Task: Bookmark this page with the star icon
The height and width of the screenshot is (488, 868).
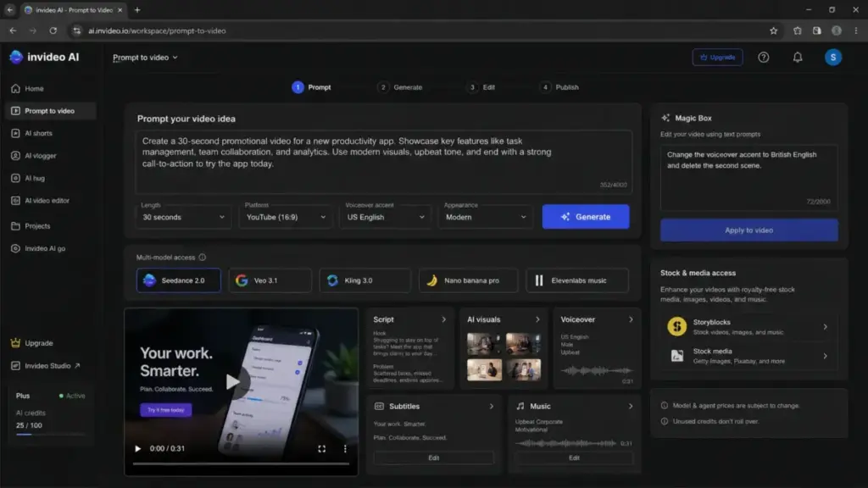Action: [773, 31]
